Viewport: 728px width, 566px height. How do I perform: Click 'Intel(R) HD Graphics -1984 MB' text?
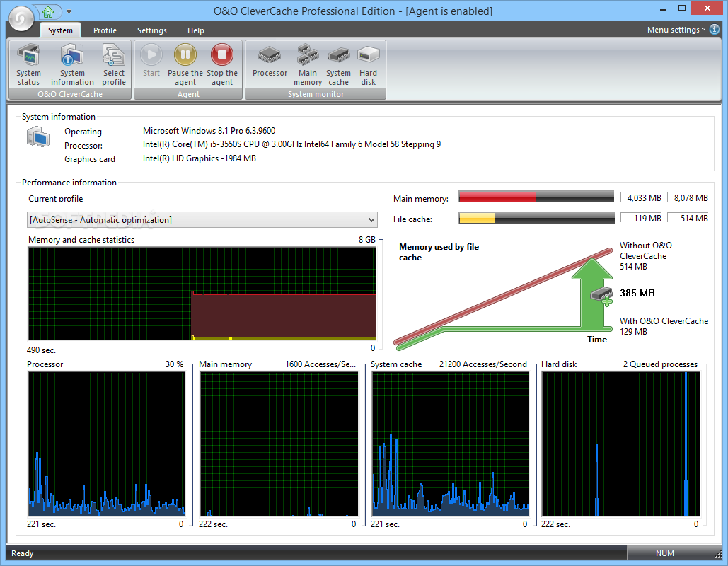tap(200, 158)
